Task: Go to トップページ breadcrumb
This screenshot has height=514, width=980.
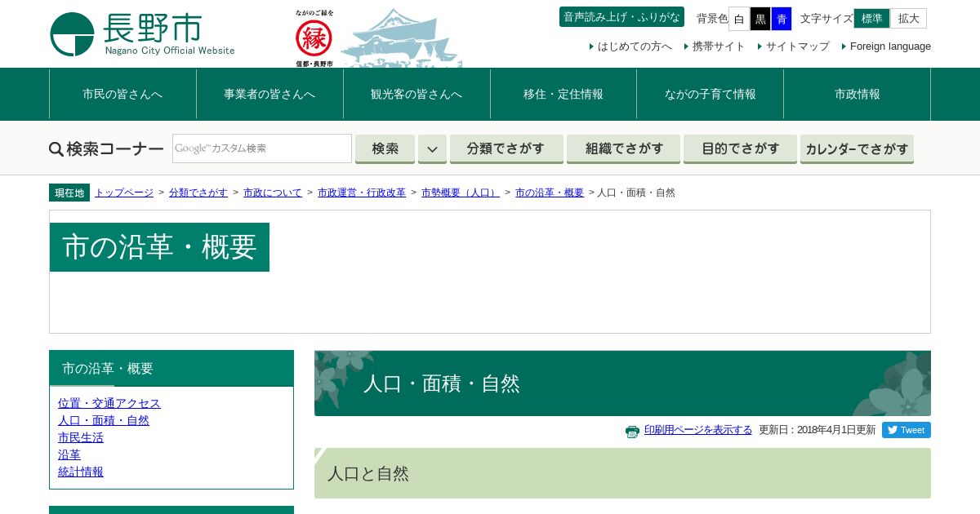Action: 124,193
